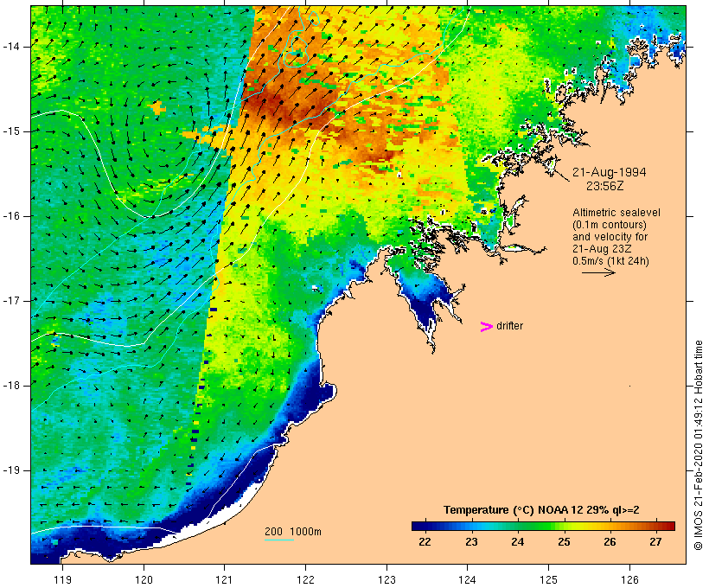Click the colorbar label '27'
Screen dimensions: 709x588
pos(655,541)
